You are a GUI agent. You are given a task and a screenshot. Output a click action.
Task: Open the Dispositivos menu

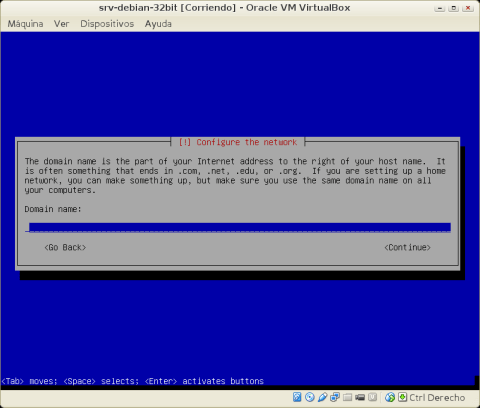click(107, 24)
